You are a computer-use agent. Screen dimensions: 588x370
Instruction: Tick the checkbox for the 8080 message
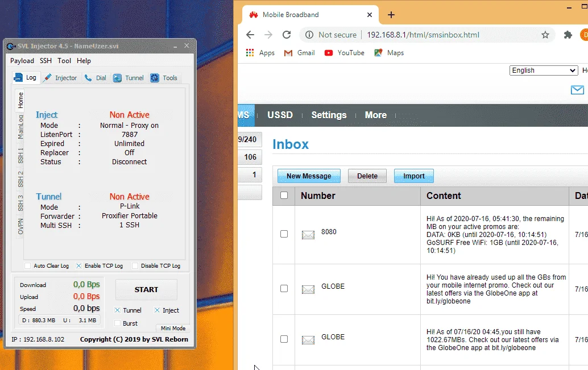click(284, 234)
